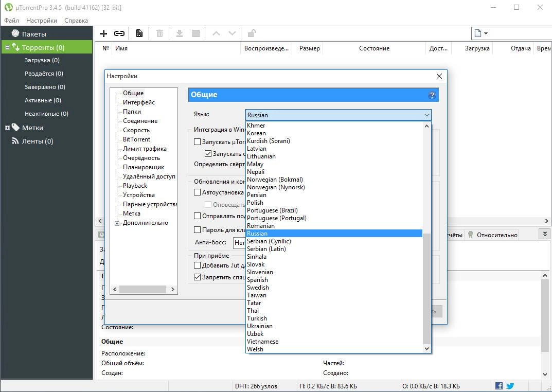
Task: Click the Twitter icon in status bar
Action: point(510,385)
